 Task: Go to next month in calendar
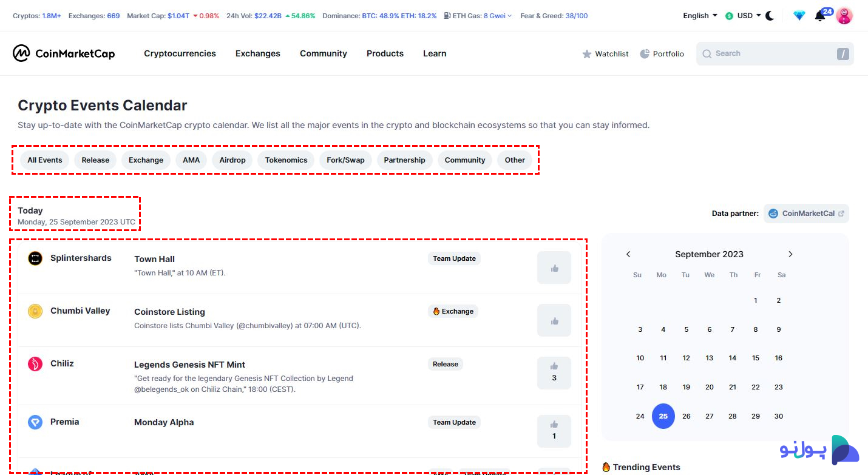click(x=790, y=254)
